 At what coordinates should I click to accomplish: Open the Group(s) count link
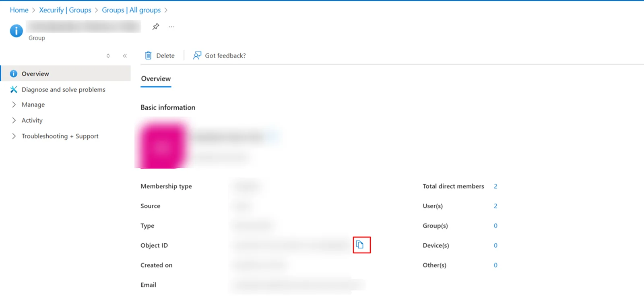pyautogui.click(x=495, y=226)
